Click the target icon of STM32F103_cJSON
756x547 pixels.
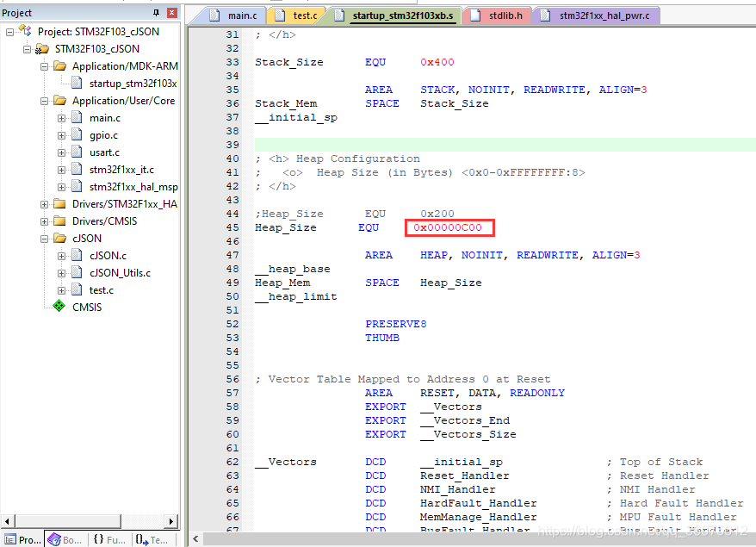[43, 48]
